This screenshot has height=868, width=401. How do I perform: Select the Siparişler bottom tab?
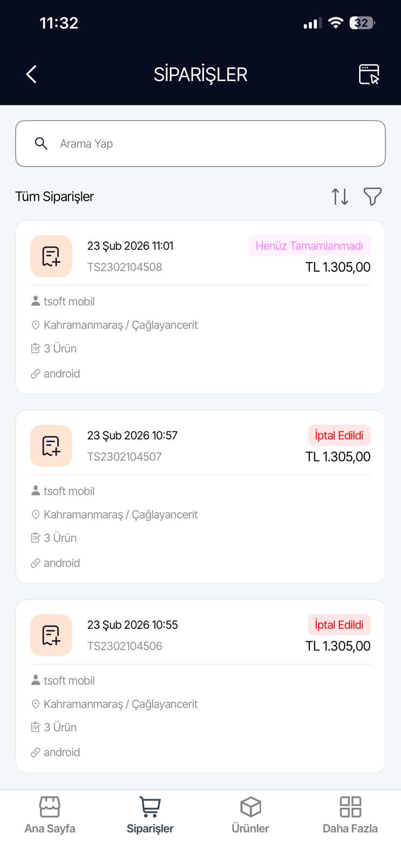[150, 815]
